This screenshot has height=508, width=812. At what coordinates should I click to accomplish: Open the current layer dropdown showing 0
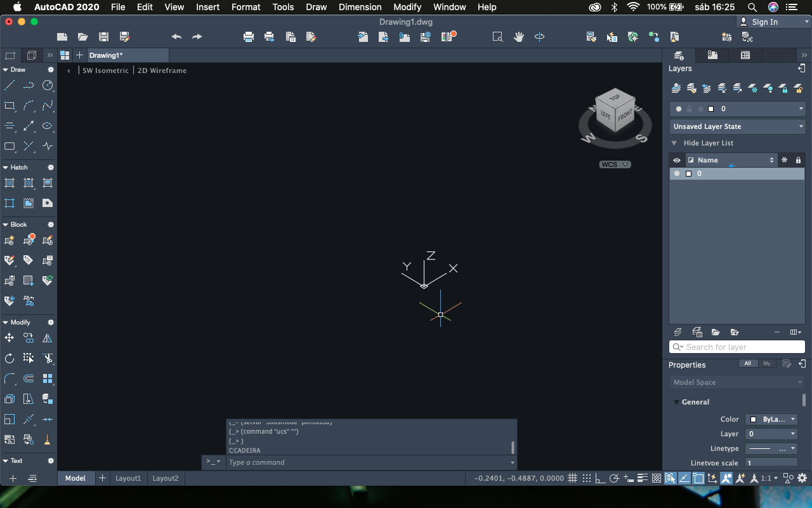point(738,109)
